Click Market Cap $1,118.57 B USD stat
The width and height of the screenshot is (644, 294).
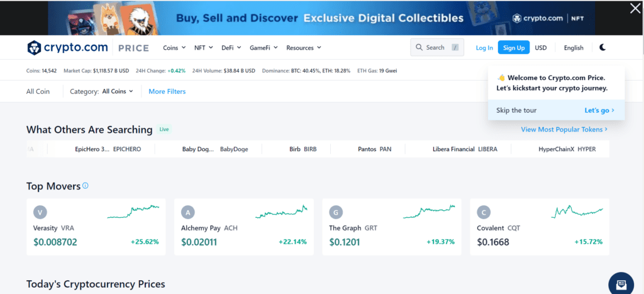coord(96,71)
